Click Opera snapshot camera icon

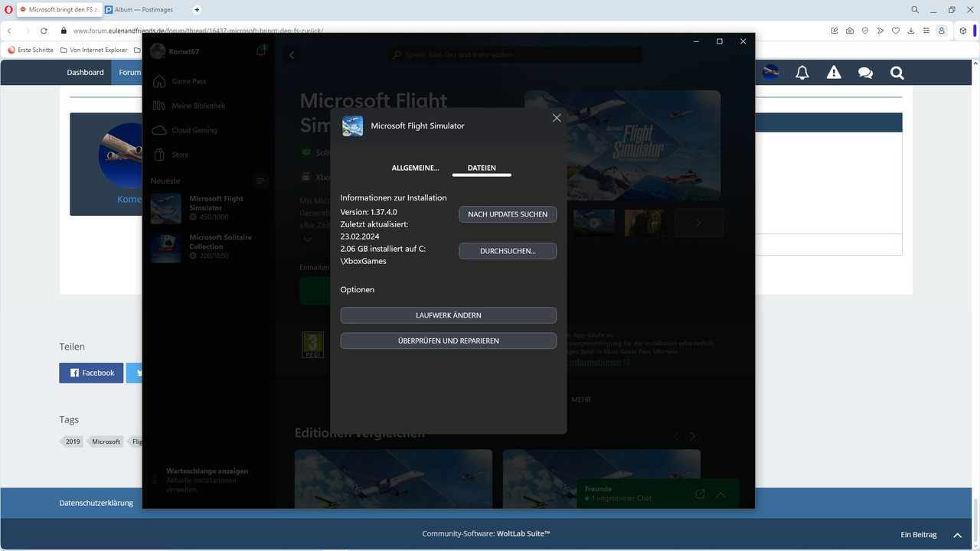(850, 31)
